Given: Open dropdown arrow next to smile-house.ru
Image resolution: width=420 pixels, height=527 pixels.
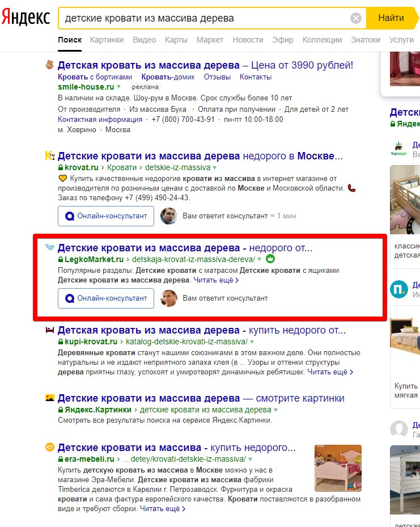Looking at the screenshot, I should [x=118, y=87].
